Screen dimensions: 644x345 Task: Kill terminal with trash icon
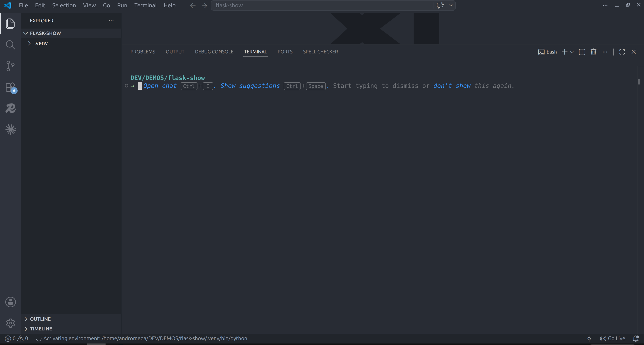click(x=593, y=52)
